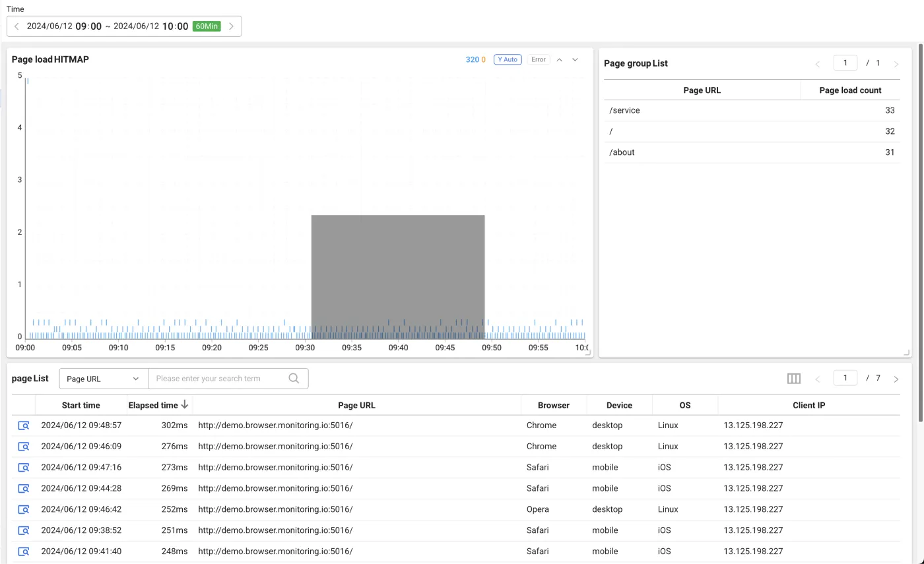Screen dimensions: 924x564
Task: Open detail icon for 09:47:16 row
Action: click(x=24, y=468)
